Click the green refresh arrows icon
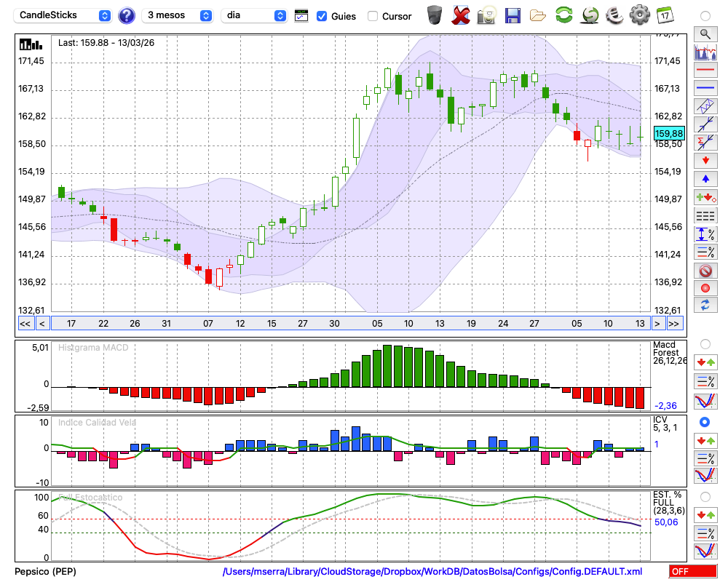This screenshot has width=728, height=582. pyautogui.click(x=563, y=15)
